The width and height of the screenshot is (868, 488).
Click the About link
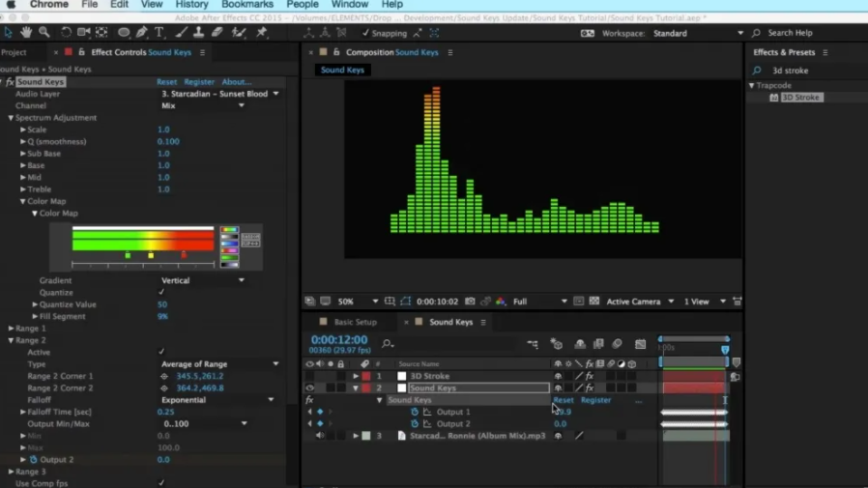point(237,82)
